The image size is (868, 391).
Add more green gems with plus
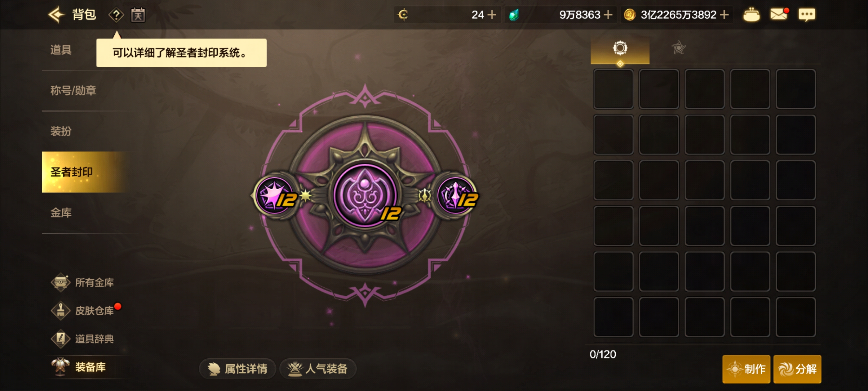(608, 15)
